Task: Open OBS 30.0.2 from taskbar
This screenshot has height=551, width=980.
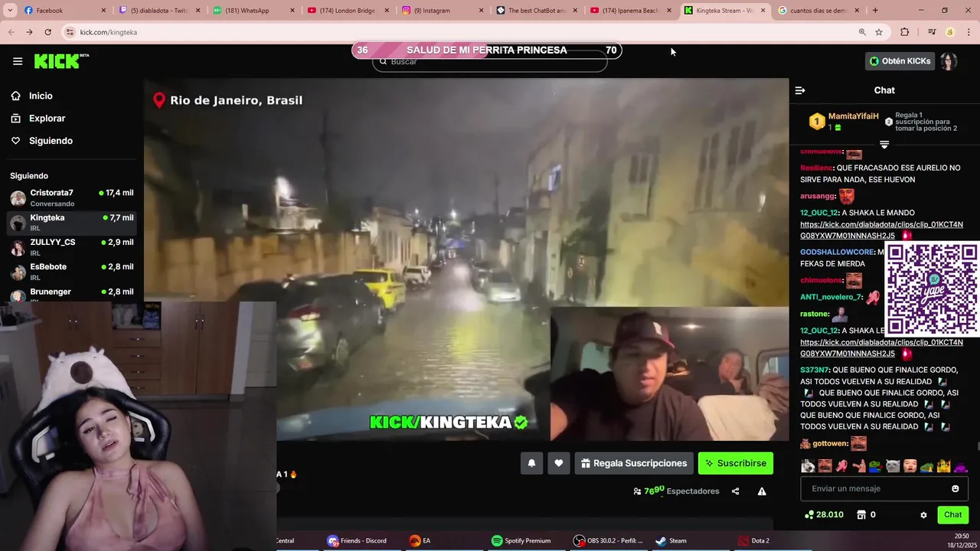Action: (x=609, y=540)
